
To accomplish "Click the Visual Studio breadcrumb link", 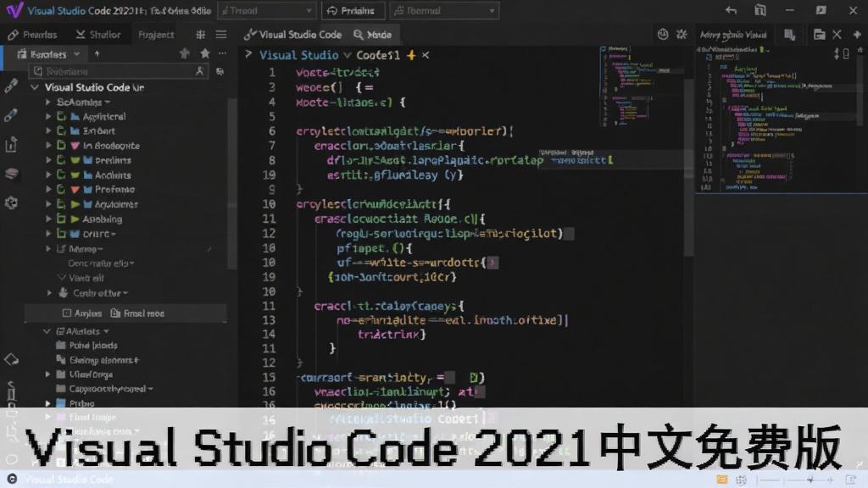I will [299, 55].
